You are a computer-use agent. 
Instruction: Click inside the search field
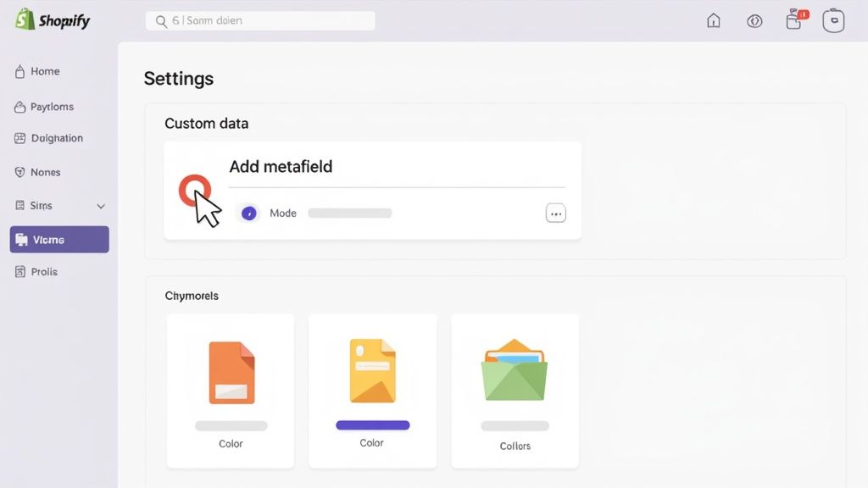260,20
